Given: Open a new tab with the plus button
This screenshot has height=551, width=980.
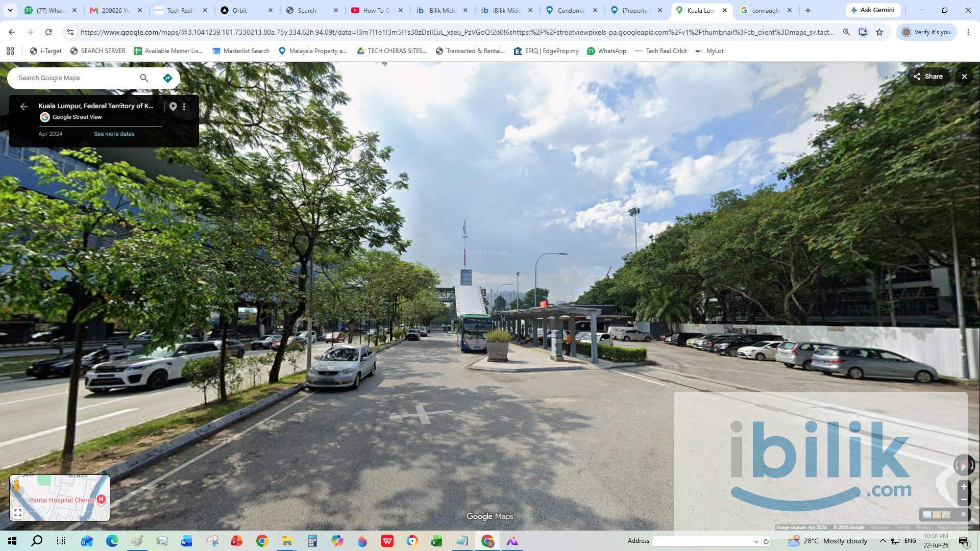Looking at the screenshot, I should click(x=807, y=10).
